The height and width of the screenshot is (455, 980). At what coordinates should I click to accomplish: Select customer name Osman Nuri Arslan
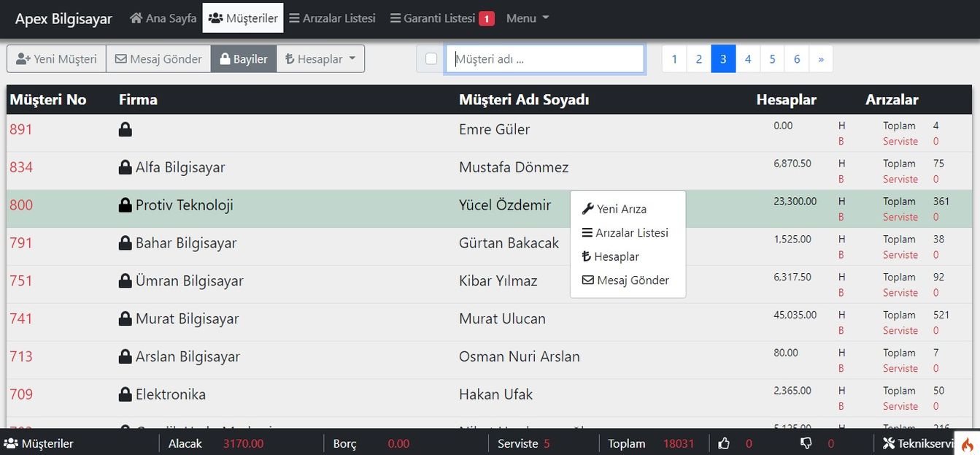520,357
